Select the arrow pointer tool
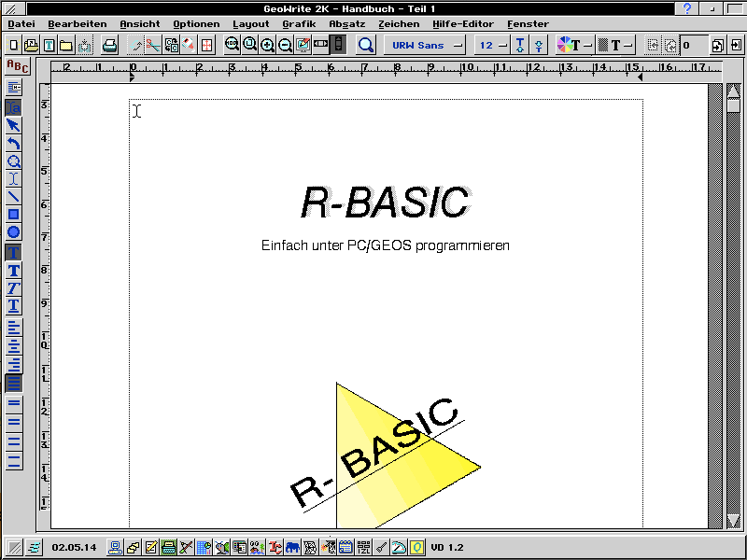The height and width of the screenshot is (560, 747). tap(14, 124)
